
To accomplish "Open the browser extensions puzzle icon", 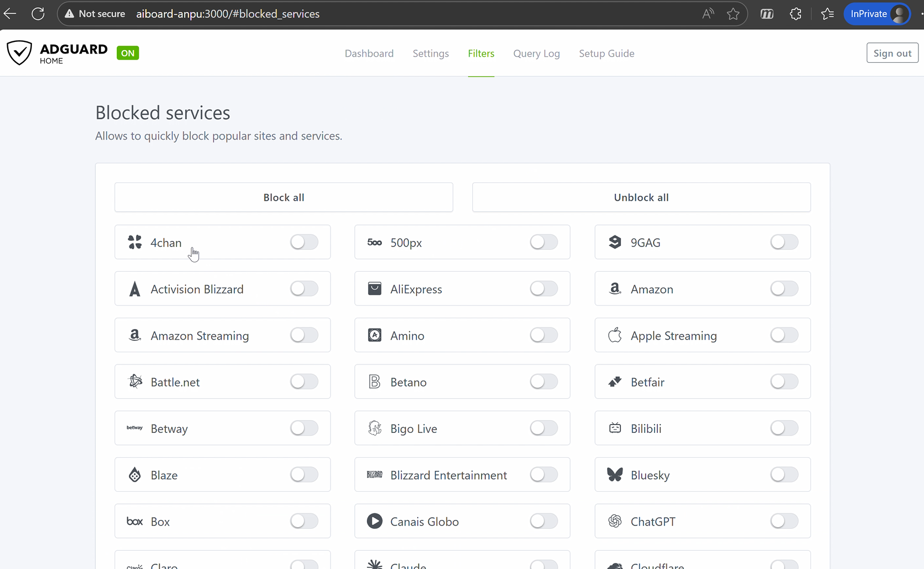I will click(x=796, y=14).
